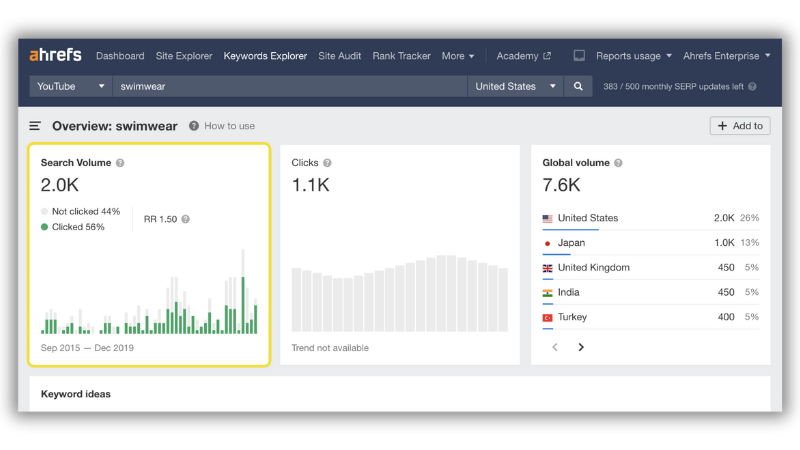Click the Add to button

pyautogui.click(x=740, y=126)
